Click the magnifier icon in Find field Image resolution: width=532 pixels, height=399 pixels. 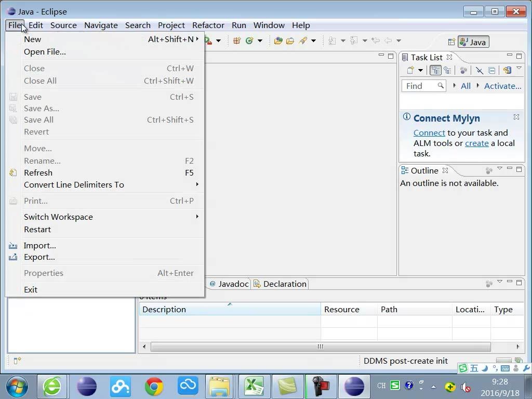tap(441, 86)
